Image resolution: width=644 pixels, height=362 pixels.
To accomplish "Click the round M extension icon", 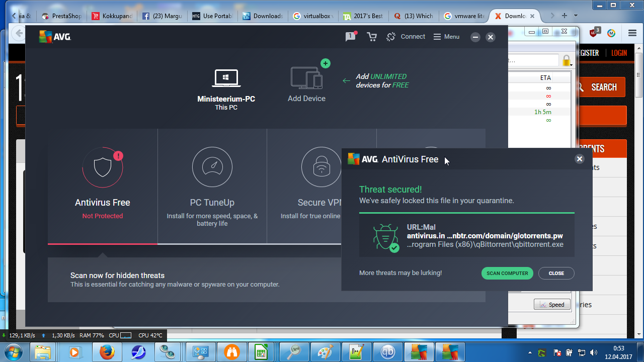I will coord(611,33).
